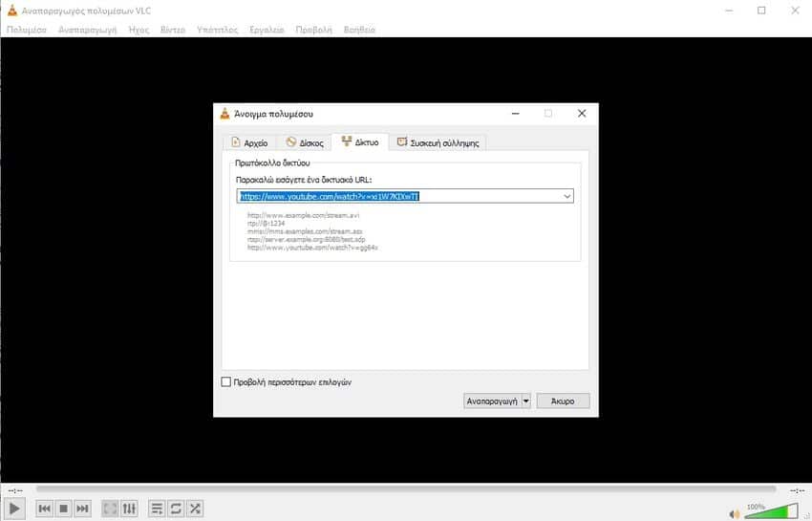
Task: Click example text http://www.example.com/stream.avi
Action: (303, 215)
